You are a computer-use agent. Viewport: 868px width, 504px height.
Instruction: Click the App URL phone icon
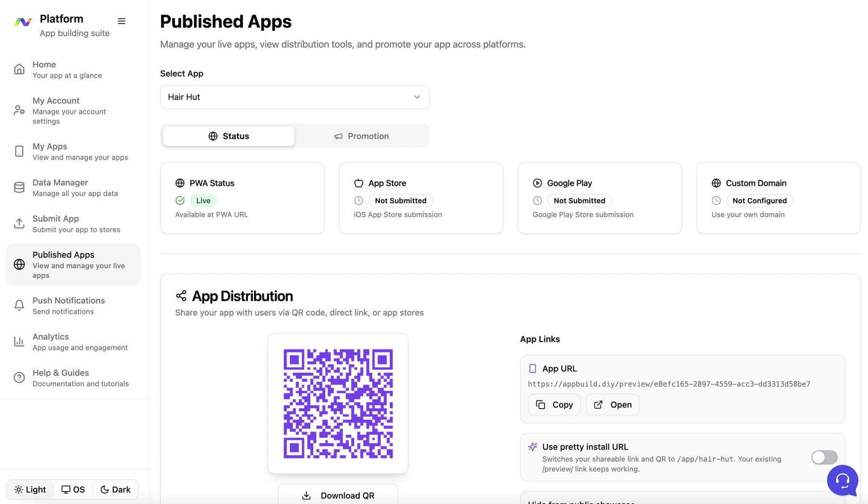click(x=533, y=368)
